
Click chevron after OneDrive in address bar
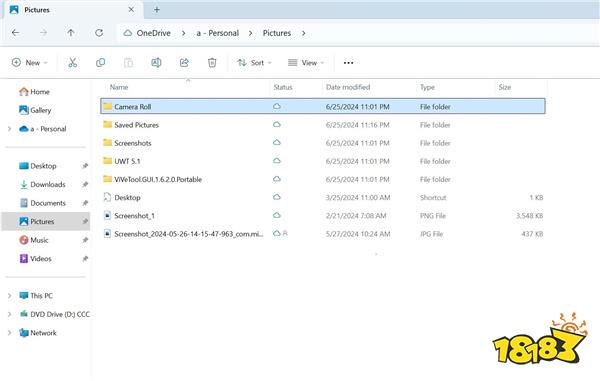(184, 33)
